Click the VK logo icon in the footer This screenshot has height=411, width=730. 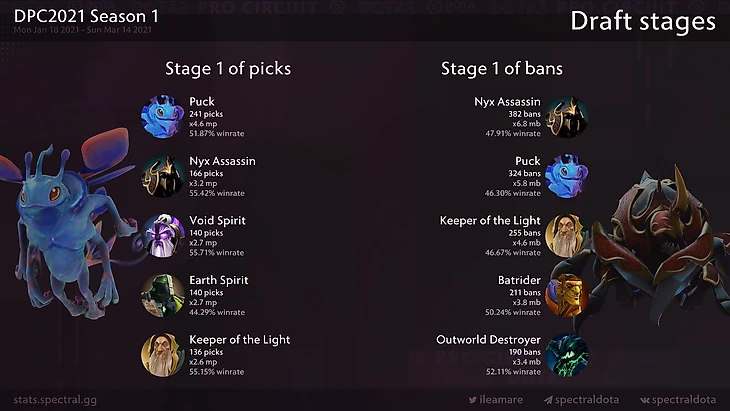coord(645,400)
